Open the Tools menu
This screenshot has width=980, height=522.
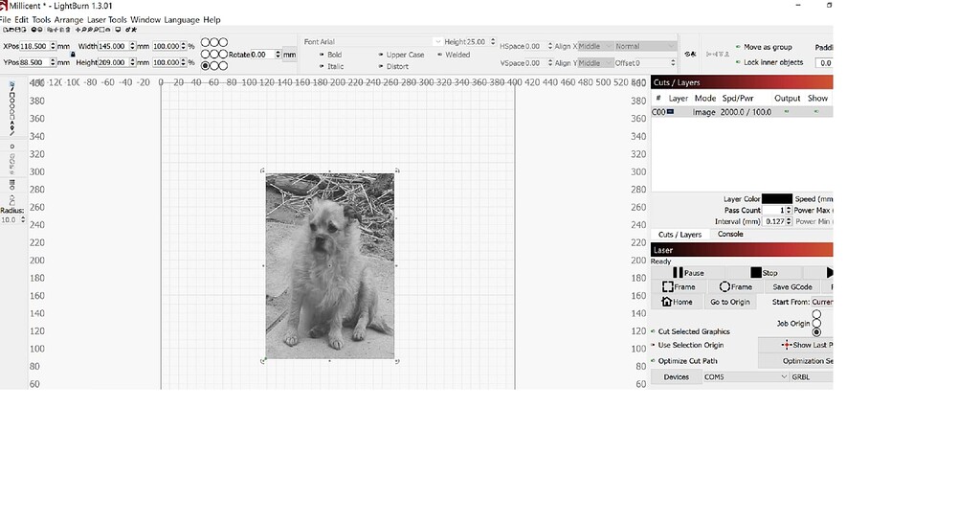click(x=41, y=19)
